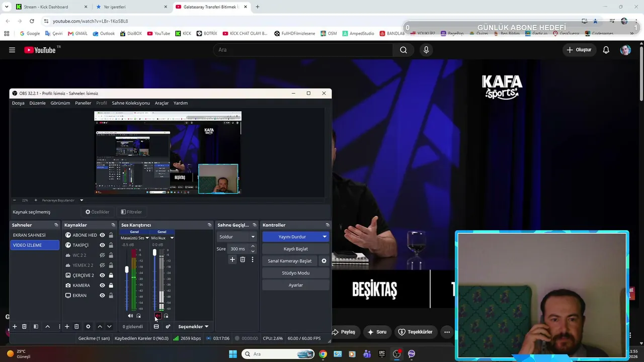Switch audio mixer layout icon
The height and width of the screenshot is (362, 644).
click(156, 326)
